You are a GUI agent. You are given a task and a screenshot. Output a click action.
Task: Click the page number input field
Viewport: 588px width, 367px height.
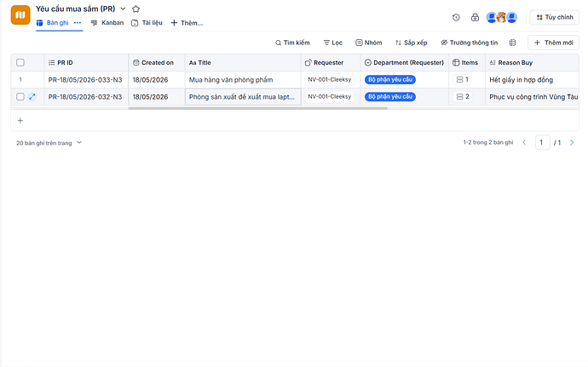click(542, 142)
